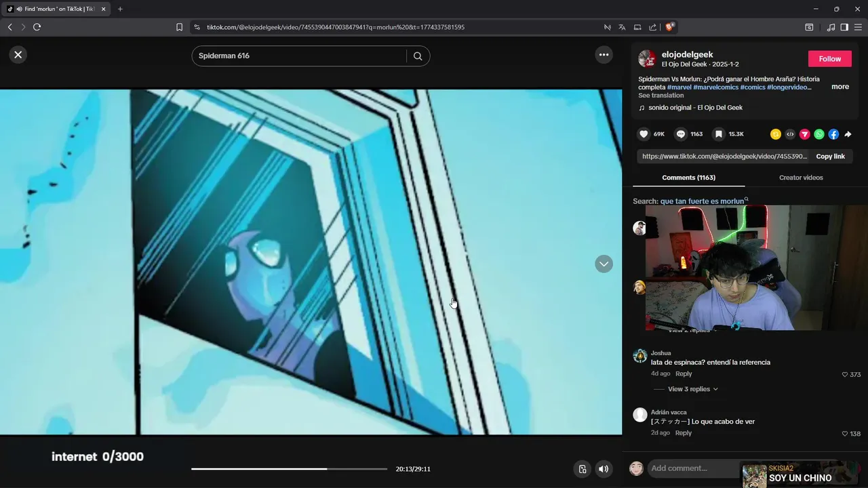The height and width of the screenshot is (488, 868).
Task: Click the reader/no-tracking icon left of translate
Action: 608,27
